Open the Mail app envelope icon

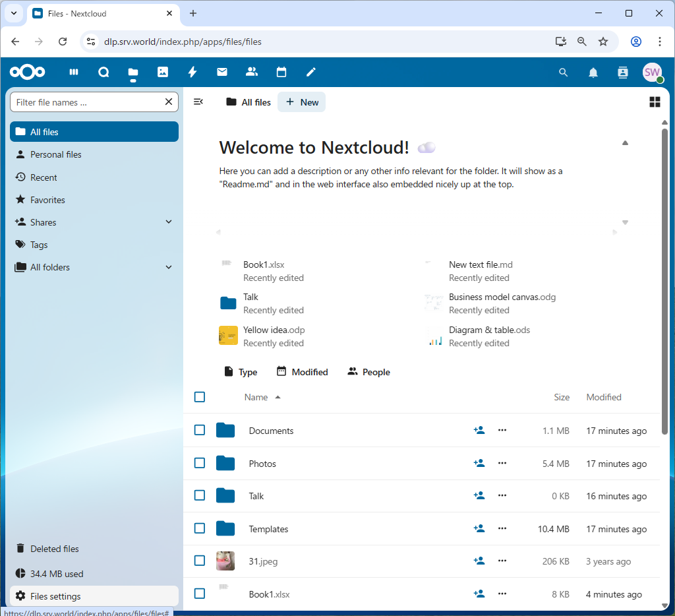(x=222, y=72)
